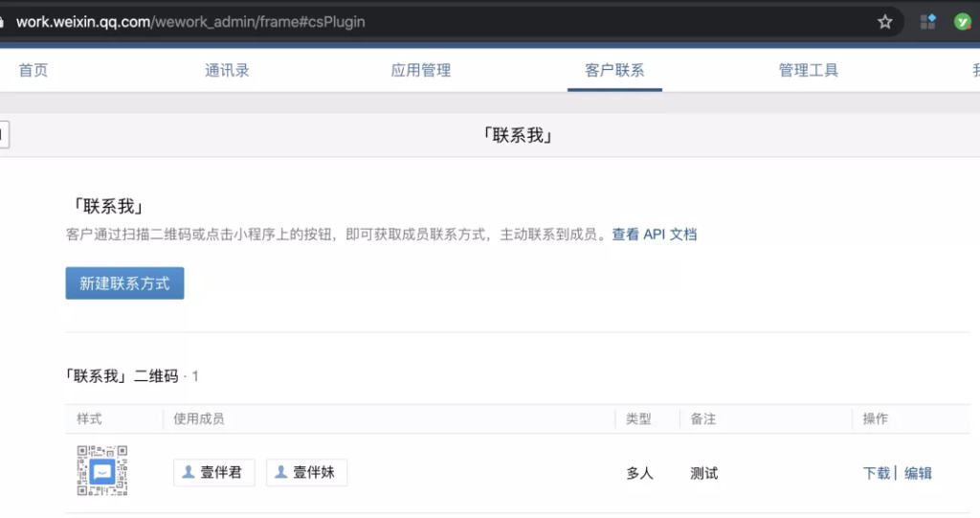This screenshot has height=518, width=980.
Task: Click 下载 link for the QR code
Action: coord(877,473)
